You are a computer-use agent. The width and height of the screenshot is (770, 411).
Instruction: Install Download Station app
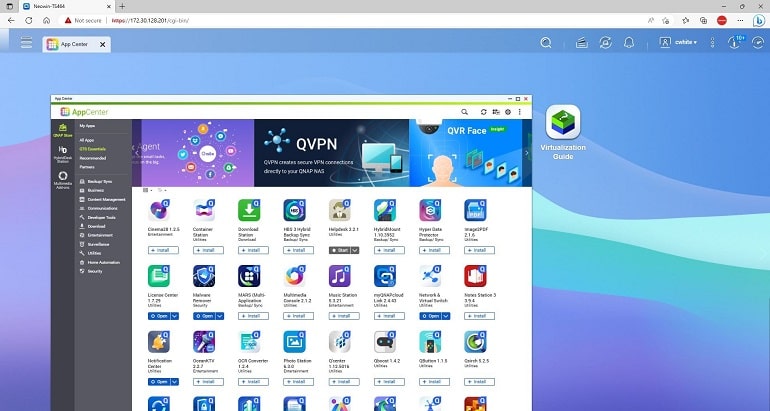pyautogui.click(x=253, y=250)
